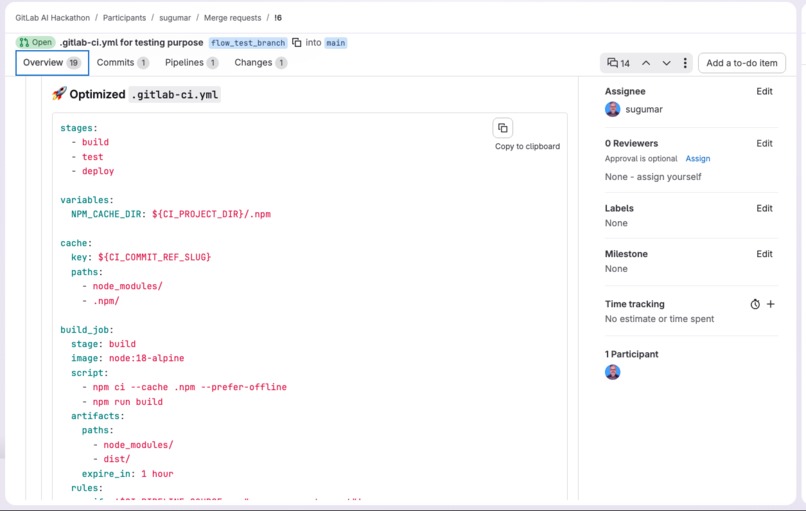Switch to the Overview tab

52,63
